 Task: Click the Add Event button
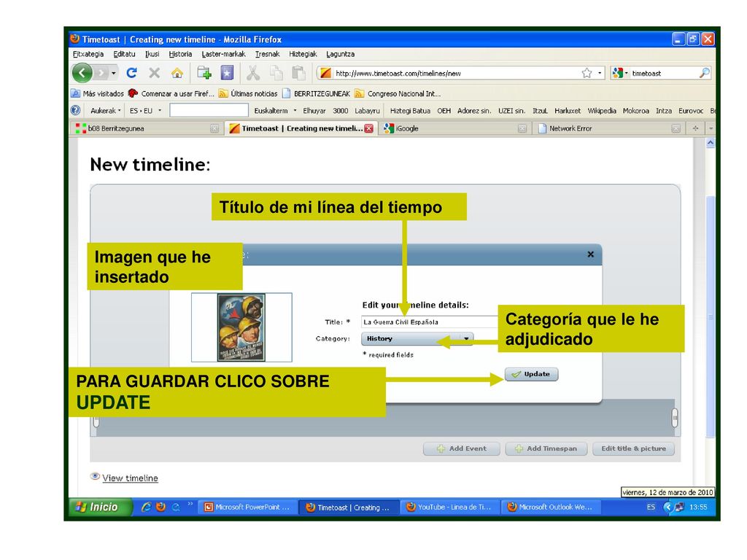pos(462,448)
